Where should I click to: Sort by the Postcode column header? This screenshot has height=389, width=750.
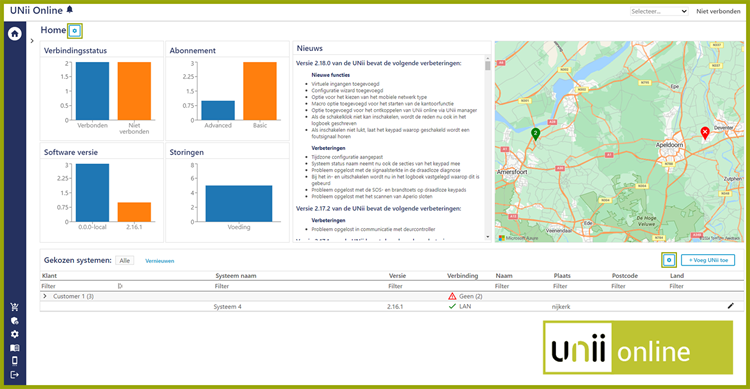coord(625,276)
